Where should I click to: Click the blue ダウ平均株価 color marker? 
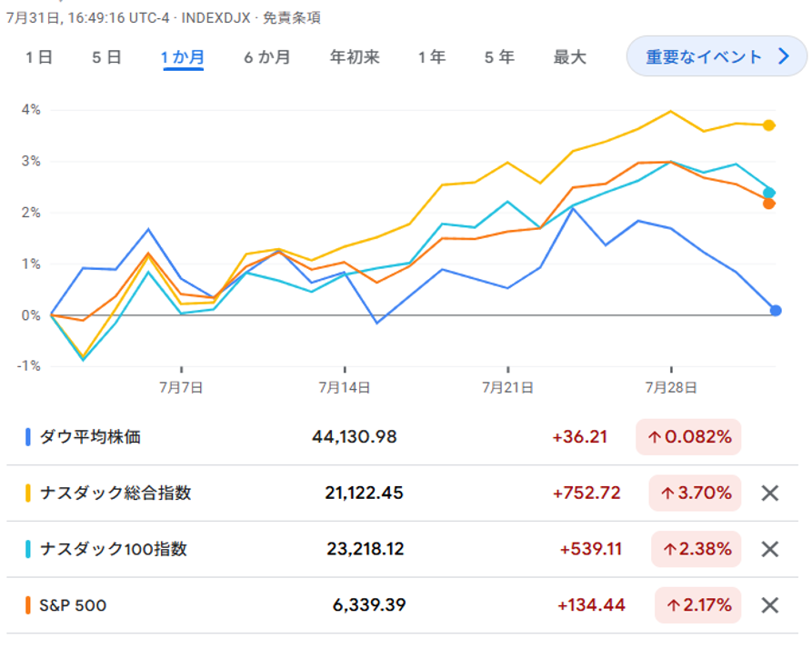click(x=28, y=437)
